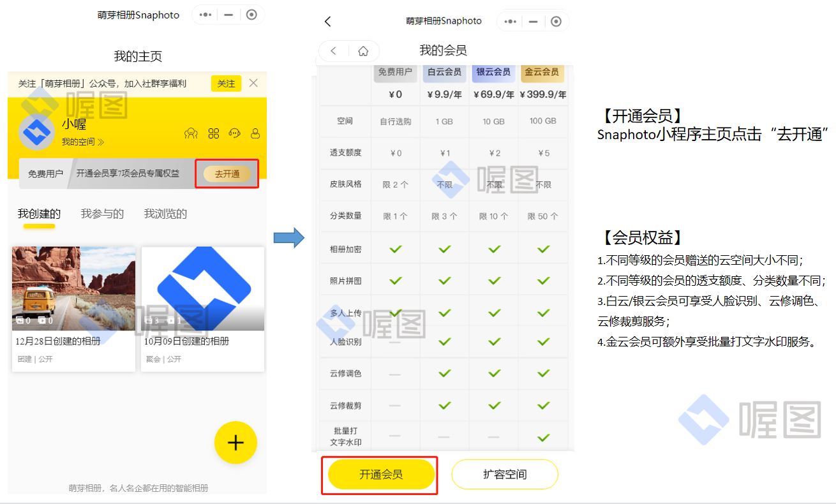Expand 我的空间 link with chevrons

[83, 142]
